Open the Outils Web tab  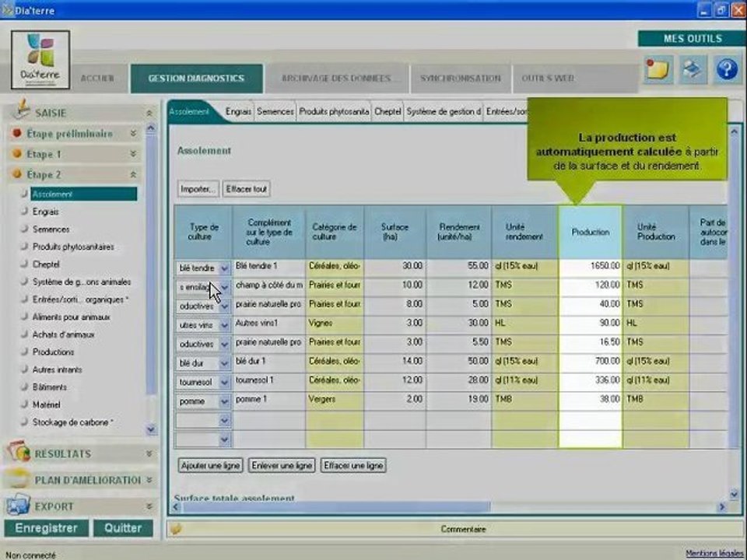point(548,78)
